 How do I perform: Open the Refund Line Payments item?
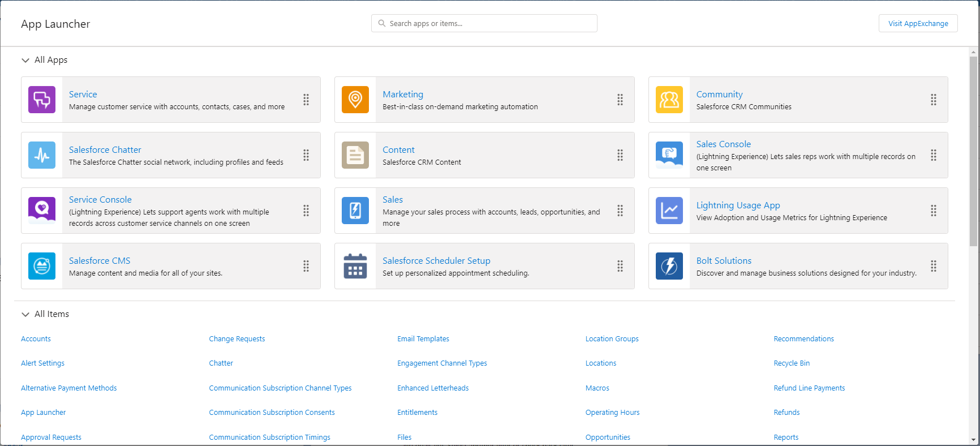point(809,388)
